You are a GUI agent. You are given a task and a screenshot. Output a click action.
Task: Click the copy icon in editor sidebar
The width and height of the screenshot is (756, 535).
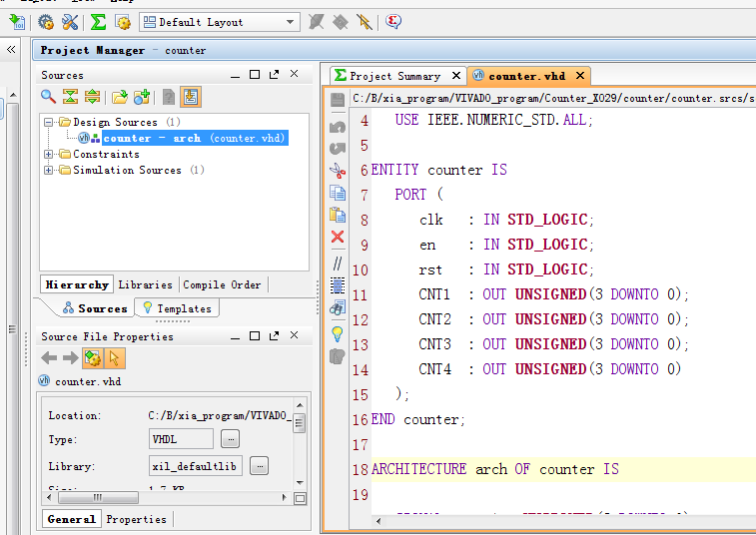(338, 193)
